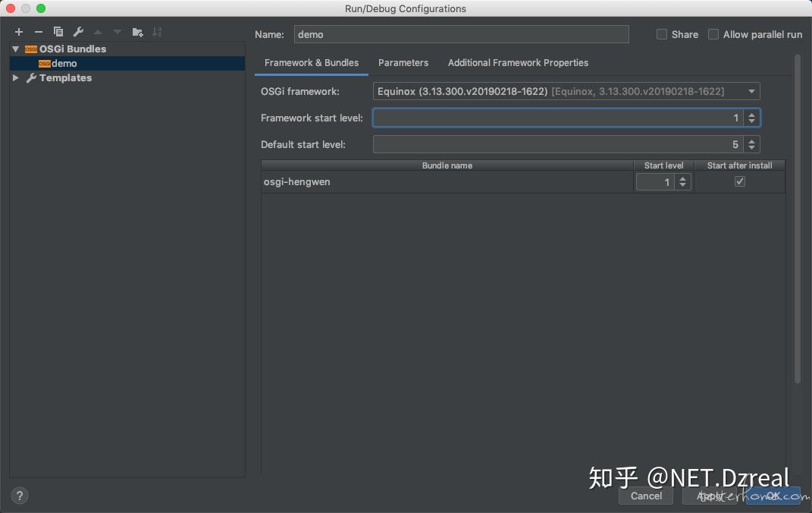The image size is (812, 513).
Task: Open Additional Framework Properties tab
Action: [518, 63]
